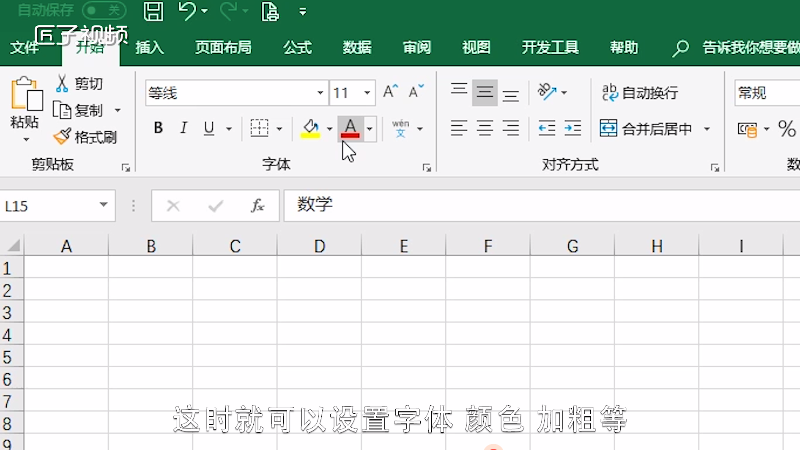Open the font size dropdown
Screen dimensions: 800x450
(x=367, y=93)
